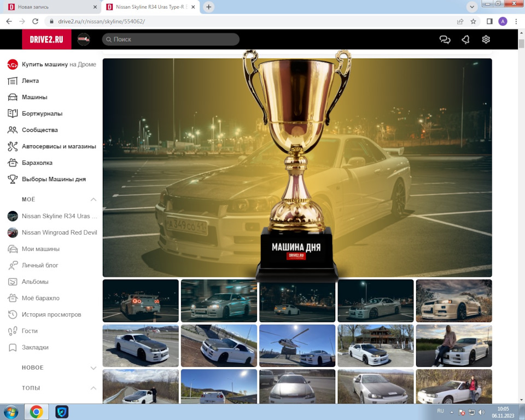The height and width of the screenshot is (420, 525).
Task: Open shield app in taskbar
Action: tap(62, 412)
